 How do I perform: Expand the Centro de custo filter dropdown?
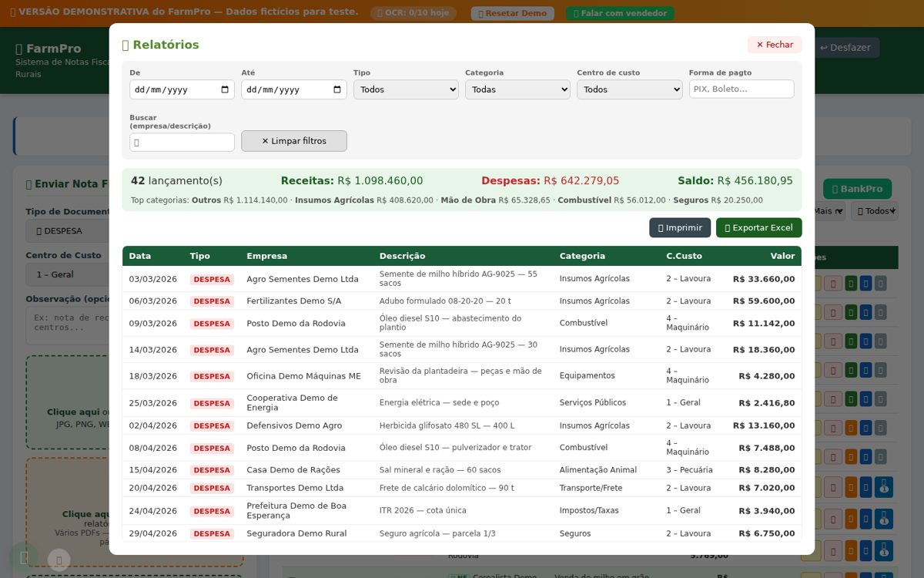point(629,89)
